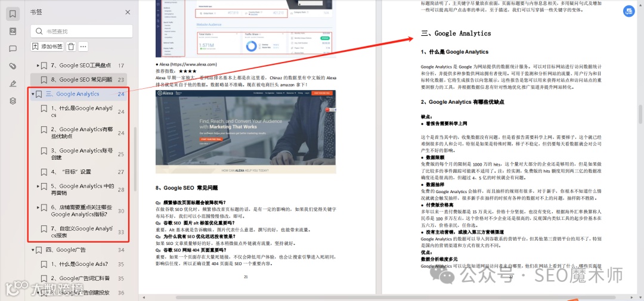Image resolution: width=644 pixels, height=301 pixels.
Task: Click the bookmark icon beside 三、Google Analytics
Action: point(39,94)
